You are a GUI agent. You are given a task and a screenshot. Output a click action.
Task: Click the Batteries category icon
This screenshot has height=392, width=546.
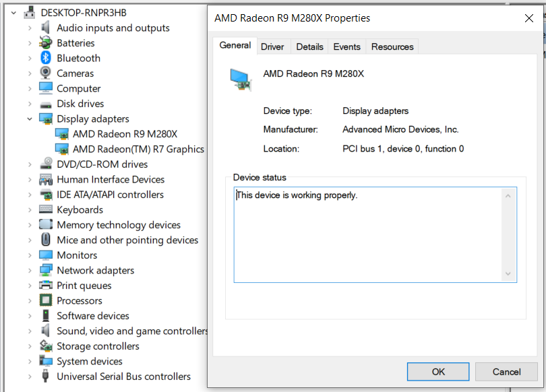coord(46,43)
